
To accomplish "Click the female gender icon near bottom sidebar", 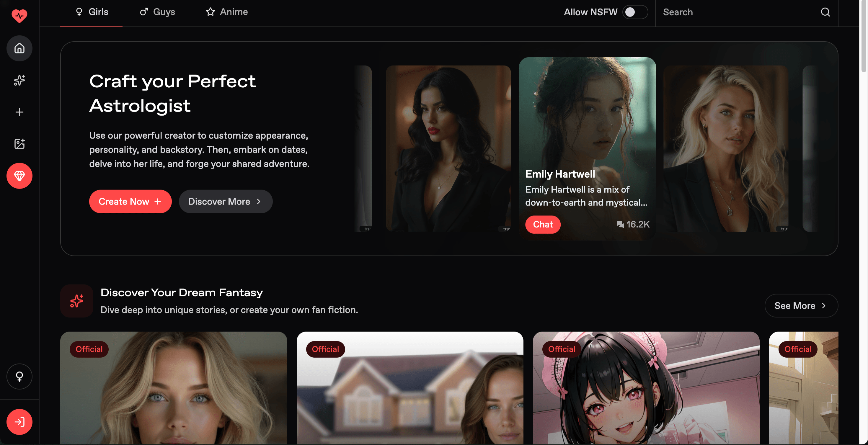I will (x=19, y=377).
